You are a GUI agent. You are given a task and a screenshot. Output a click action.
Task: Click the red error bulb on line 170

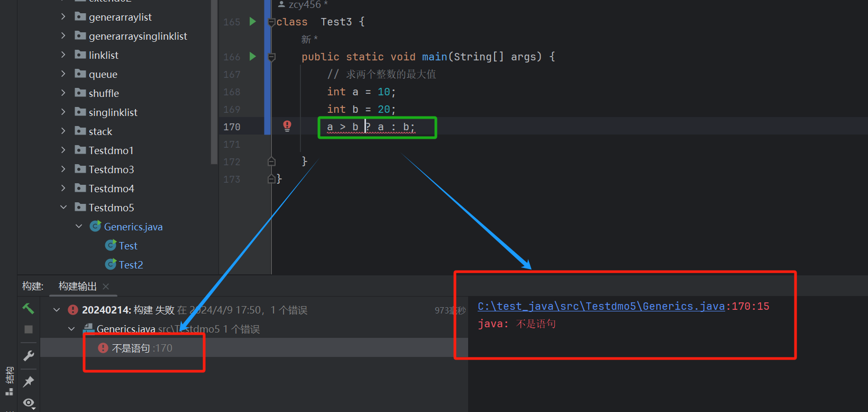[287, 126]
